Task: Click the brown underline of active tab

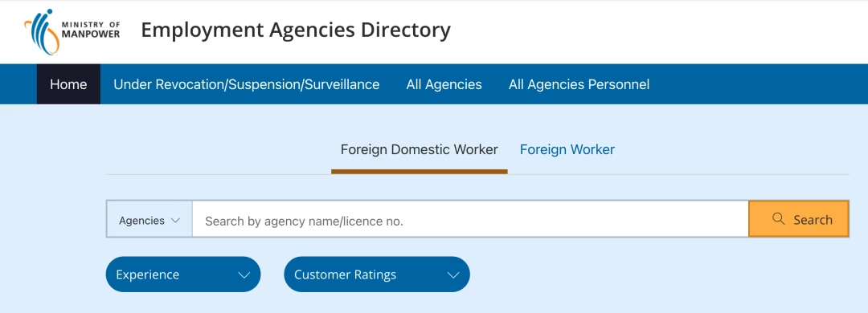Action: [x=419, y=172]
